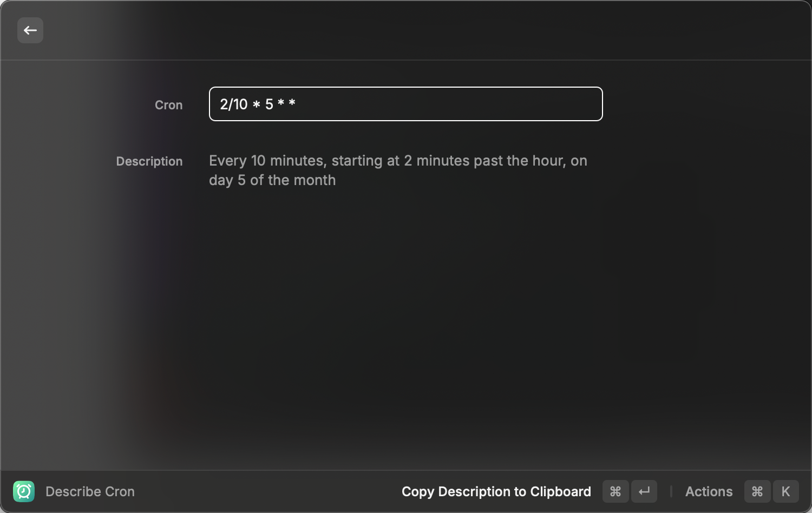Click the Cron field label
The height and width of the screenshot is (513, 812).
point(168,105)
